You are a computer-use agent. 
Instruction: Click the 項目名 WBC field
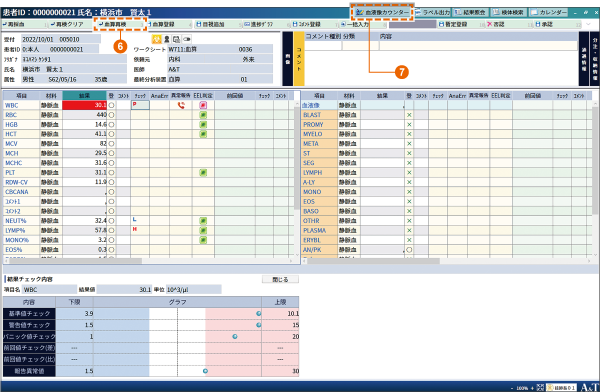coord(50,290)
